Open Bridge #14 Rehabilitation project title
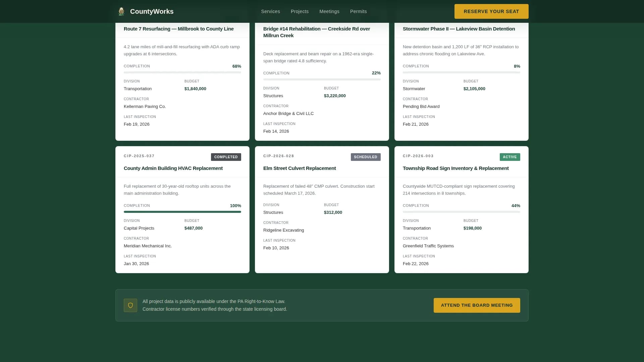The image size is (644, 362). (317, 32)
